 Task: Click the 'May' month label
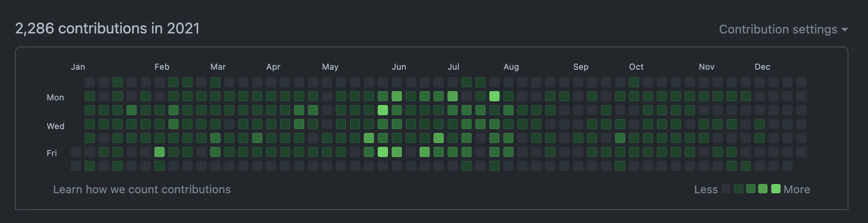pyautogui.click(x=330, y=67)
